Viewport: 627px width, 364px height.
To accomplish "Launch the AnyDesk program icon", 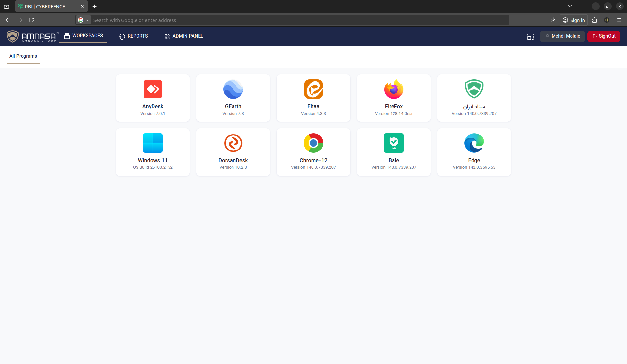I will 153,89.
